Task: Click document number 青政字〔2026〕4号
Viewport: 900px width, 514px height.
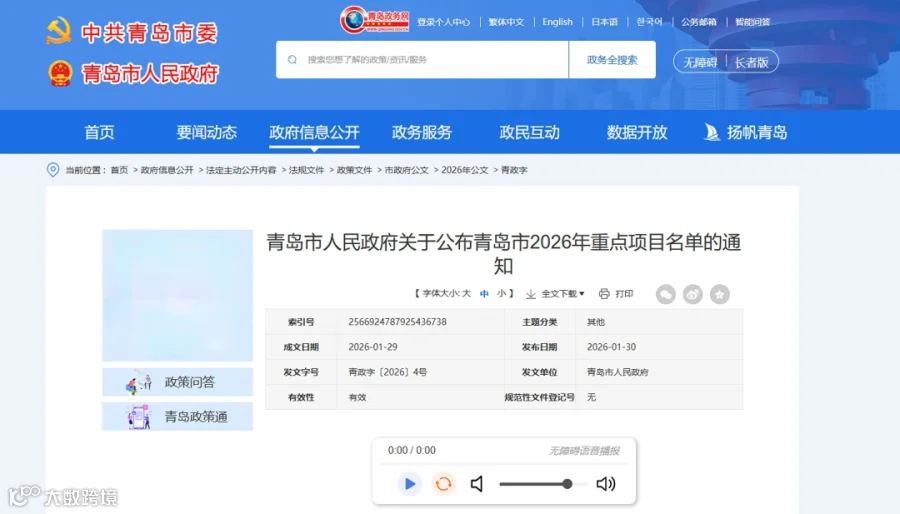Action: pos(387,372)
